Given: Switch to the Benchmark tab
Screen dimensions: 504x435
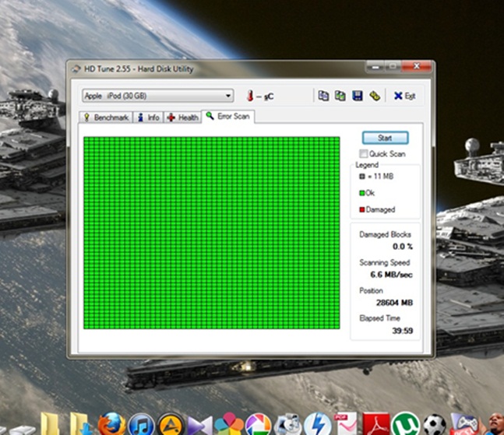Looking at the screenshot, I should (x=106, y=118).
